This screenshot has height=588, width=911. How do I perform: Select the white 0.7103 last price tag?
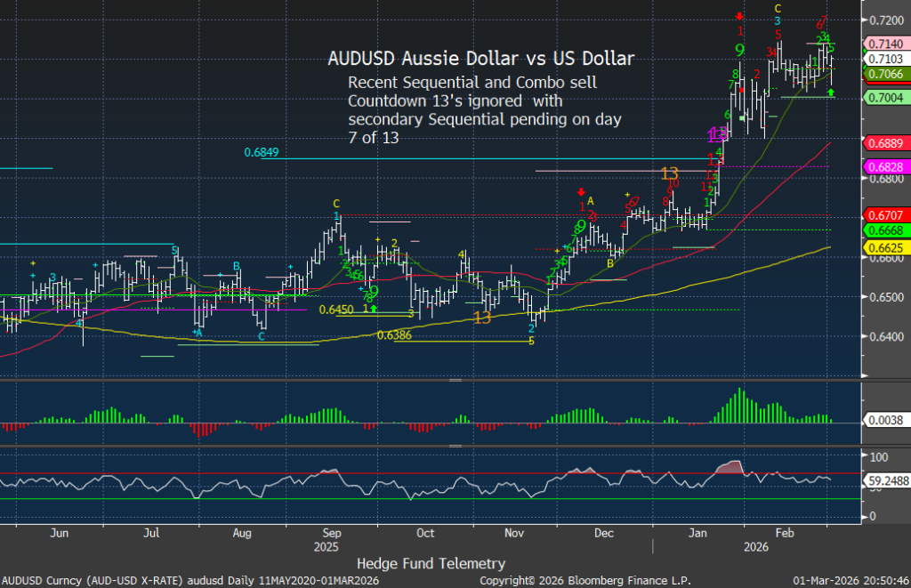(x=884, y=58)
